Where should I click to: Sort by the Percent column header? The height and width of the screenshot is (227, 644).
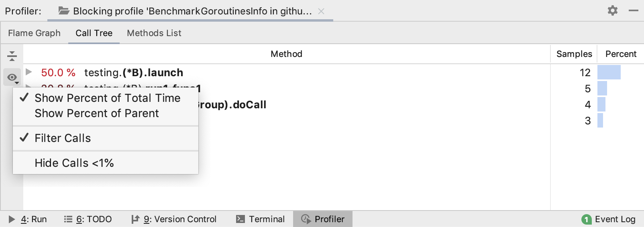coord(620,54)
